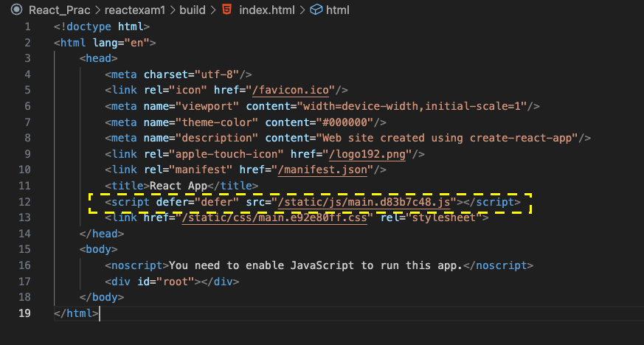Viewport: 644px width, 345px height.
Task: Click "viewport" value on line 6
Action: coord(207,106)
